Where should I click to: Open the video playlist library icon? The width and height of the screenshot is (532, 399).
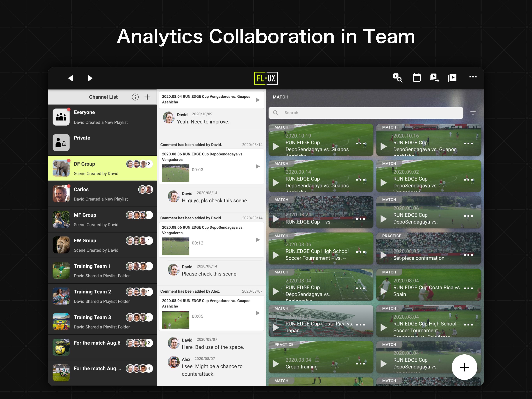tap(452, 78)
